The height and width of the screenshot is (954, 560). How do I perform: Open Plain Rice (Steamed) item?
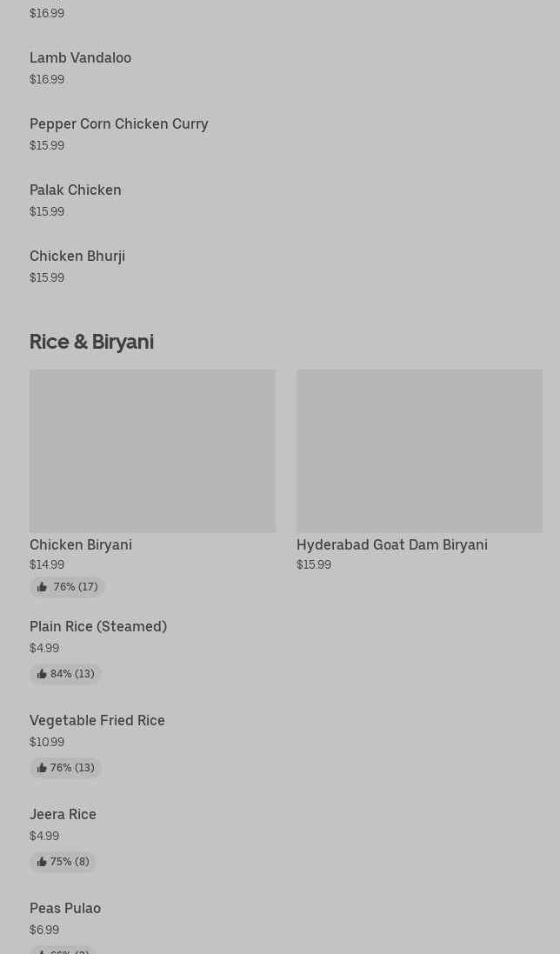click(98, 626)
